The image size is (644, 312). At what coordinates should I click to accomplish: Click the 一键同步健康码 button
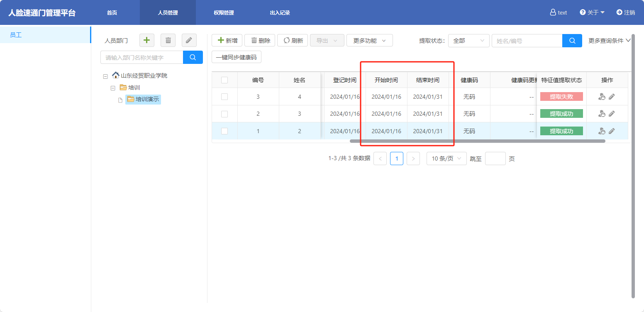236,57
